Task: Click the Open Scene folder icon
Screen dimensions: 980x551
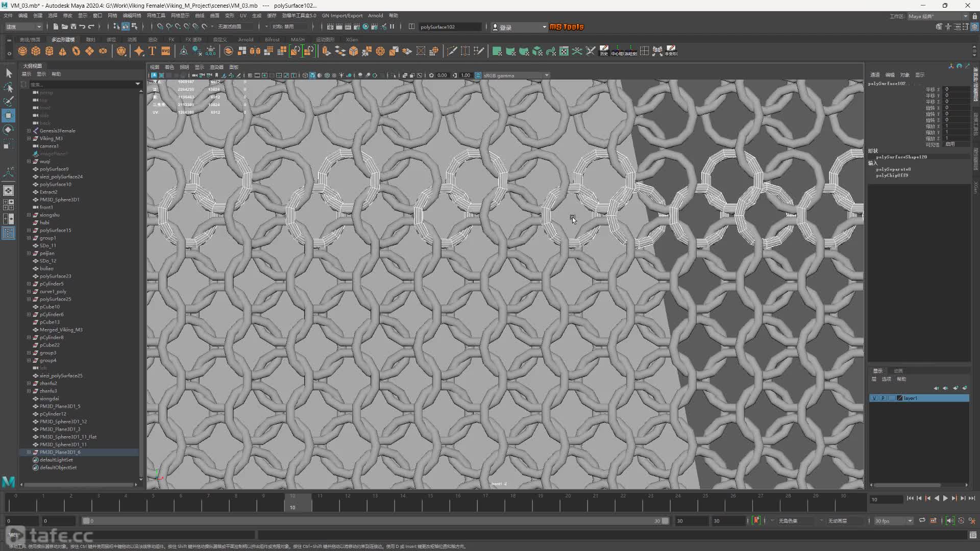Action: click(x=64, y=27)
